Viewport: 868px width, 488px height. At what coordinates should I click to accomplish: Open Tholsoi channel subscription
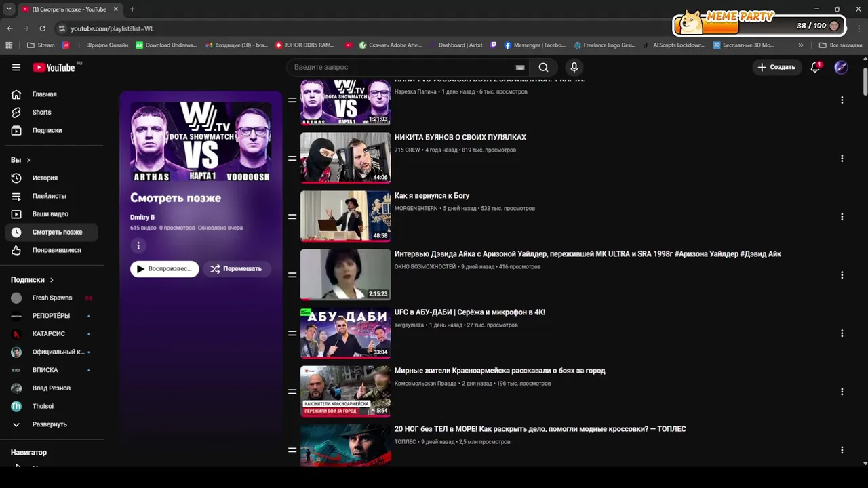tap(52, 406)
